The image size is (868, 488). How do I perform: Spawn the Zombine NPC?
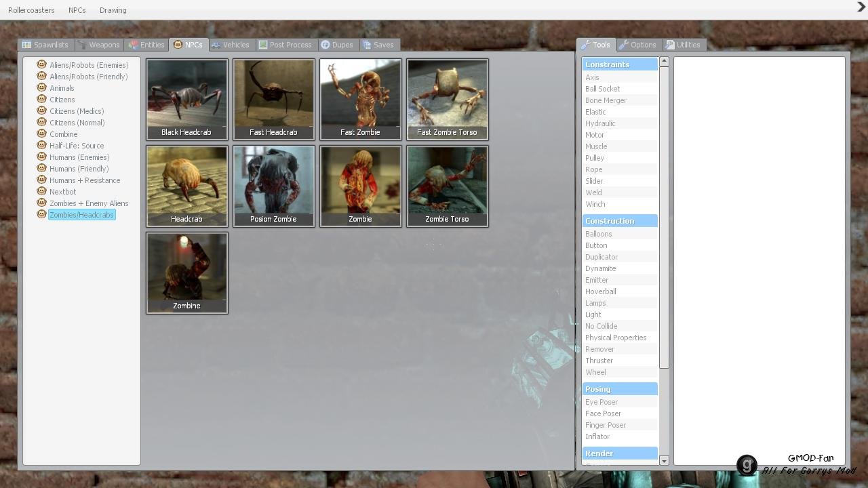pos(186,272)
